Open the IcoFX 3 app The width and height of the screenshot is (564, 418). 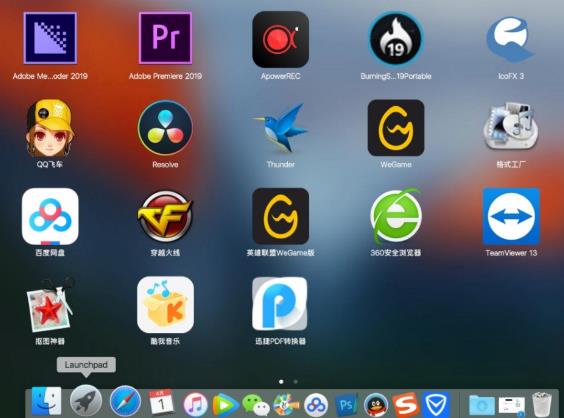pyautogui.click(x=511, y=39)
